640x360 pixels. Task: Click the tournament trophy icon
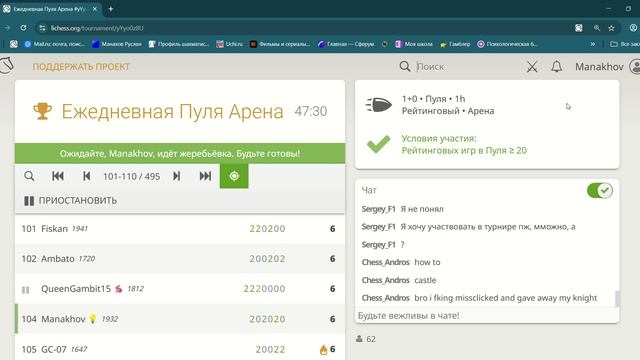(42, 111)
